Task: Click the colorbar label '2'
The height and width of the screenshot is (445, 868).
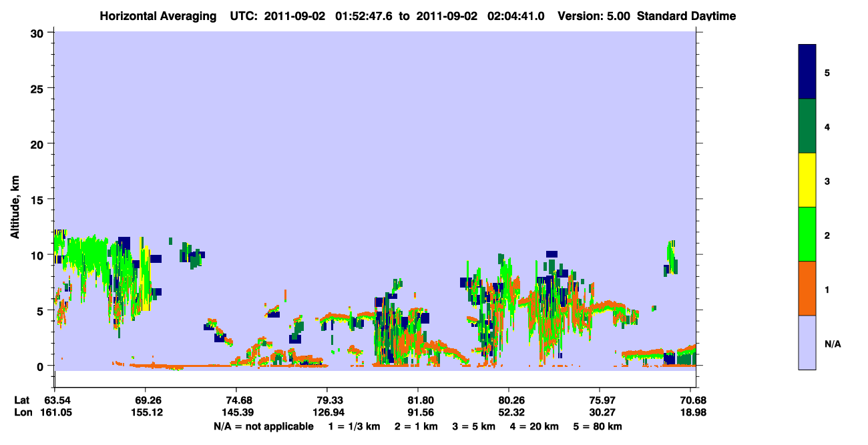Action: [x=827, y=235]
